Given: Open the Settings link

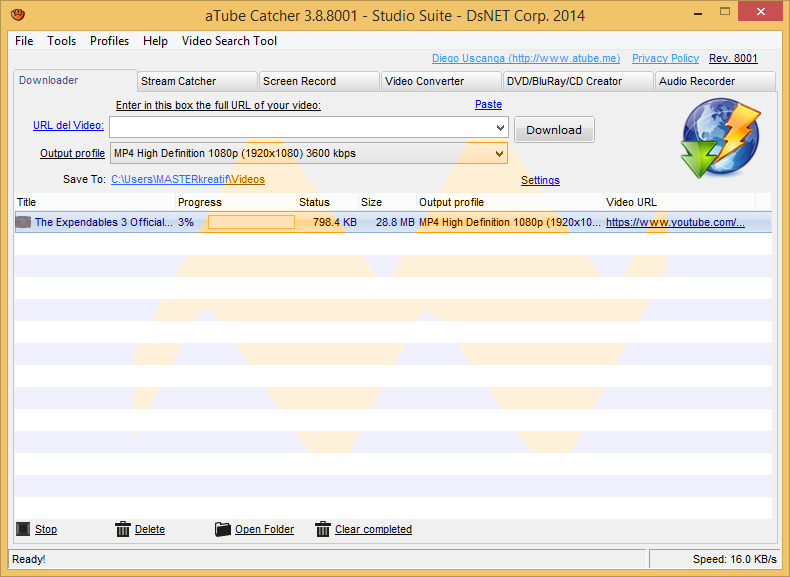Looking at the screenshot, I should click(x=540, y=180).
